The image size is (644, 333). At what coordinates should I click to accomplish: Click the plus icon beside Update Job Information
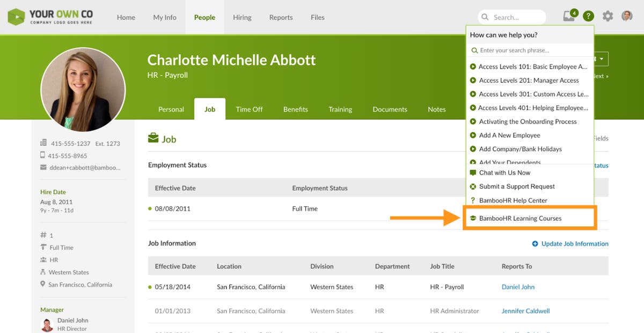pos(535,244)
